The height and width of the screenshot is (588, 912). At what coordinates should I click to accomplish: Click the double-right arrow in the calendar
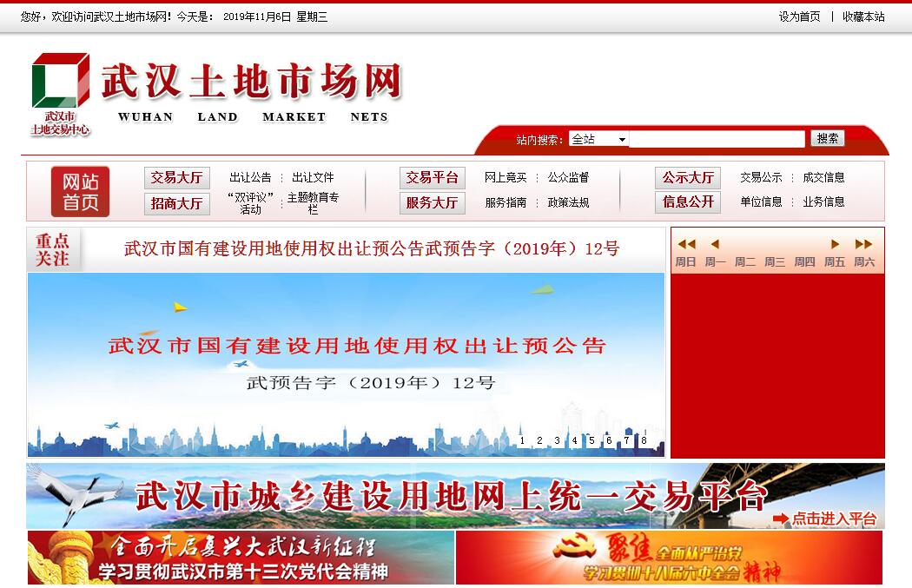click(x=863, y=244)
